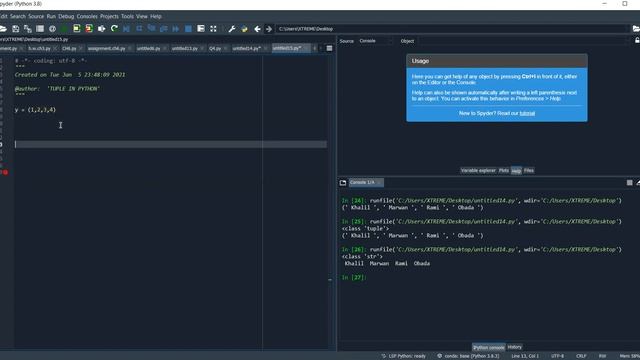Go forward to next cursor location
Image resolution: width=640 pixels, height=360 pixels.
point(269,29)
